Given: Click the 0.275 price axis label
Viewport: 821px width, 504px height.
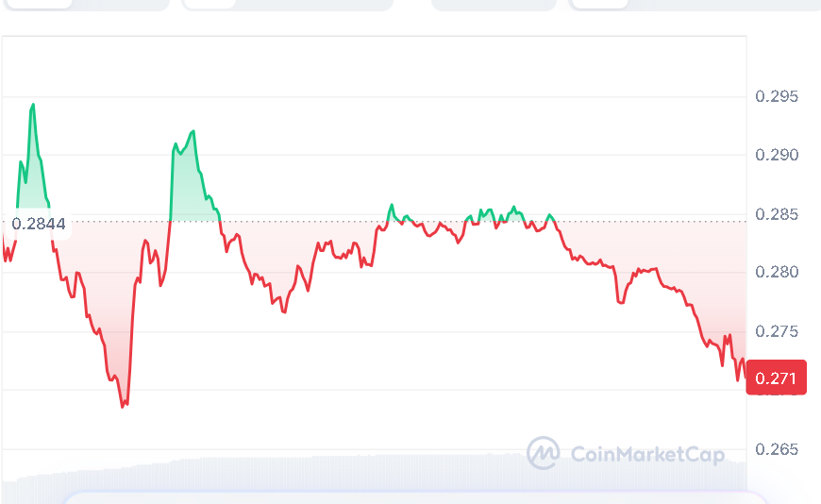Looking at the screenshot, I should (x=777, y=331).
